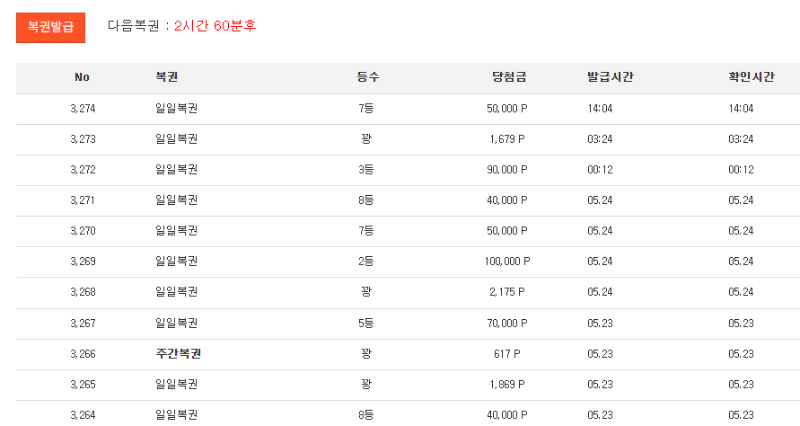Click 03:24 in 발급시간 column
Image resolution: width=800 pixels, height=426 pixels.
point(600,139)
